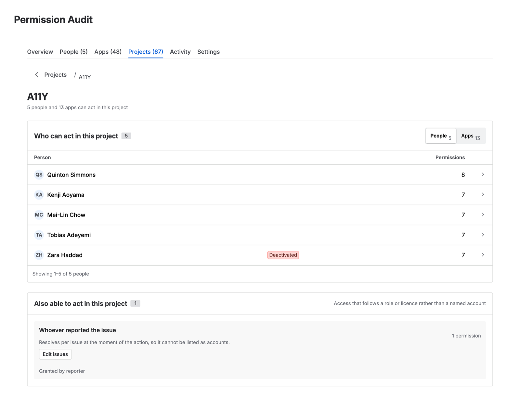Open Zara Haddad name
The height and width of the screenshot is (420, 520).
(65, 255)
